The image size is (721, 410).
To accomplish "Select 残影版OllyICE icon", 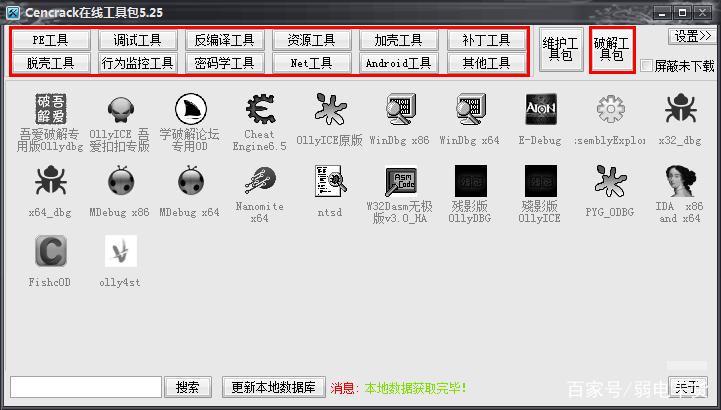I will (x=541, y=181).
